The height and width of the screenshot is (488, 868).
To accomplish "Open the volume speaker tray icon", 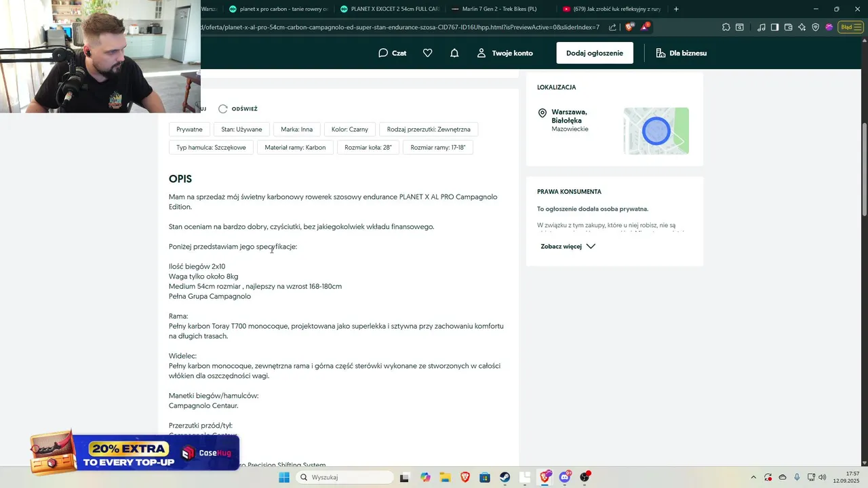I will point(823,477).
